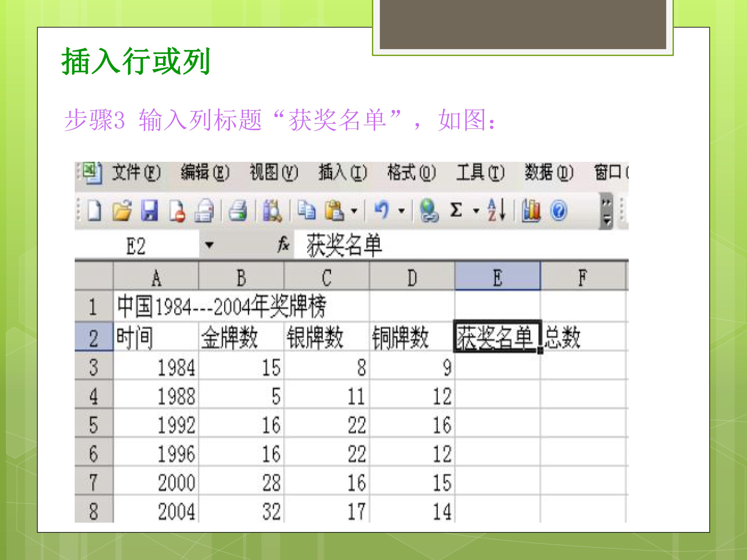Viewport: 747px width, 560px height.
Task: Open the Chart Wizard icon
Action: coord(531,211)
